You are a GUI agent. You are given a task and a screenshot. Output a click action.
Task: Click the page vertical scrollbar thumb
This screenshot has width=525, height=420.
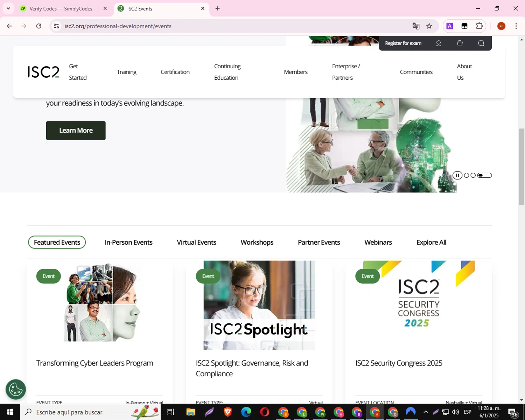521,167
